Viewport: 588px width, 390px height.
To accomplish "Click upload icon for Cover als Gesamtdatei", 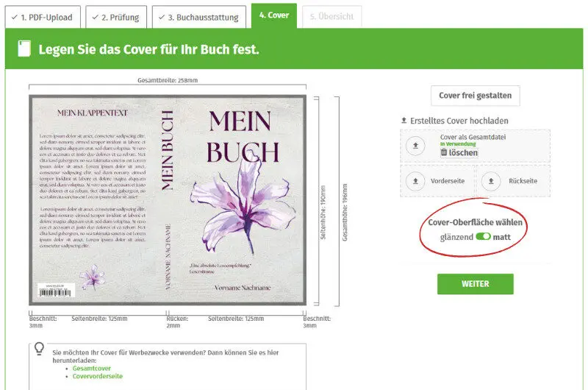I will 416,146.
